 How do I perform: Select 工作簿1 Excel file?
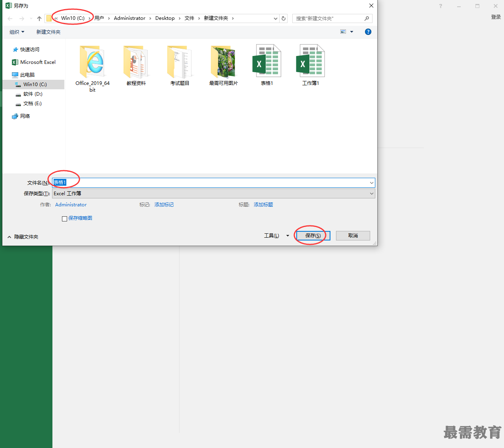311,65
